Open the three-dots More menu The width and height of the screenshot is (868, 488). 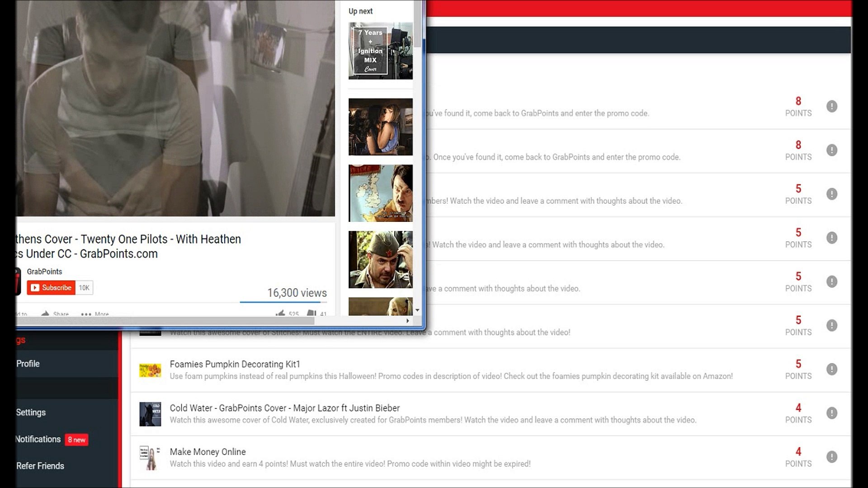86,314
